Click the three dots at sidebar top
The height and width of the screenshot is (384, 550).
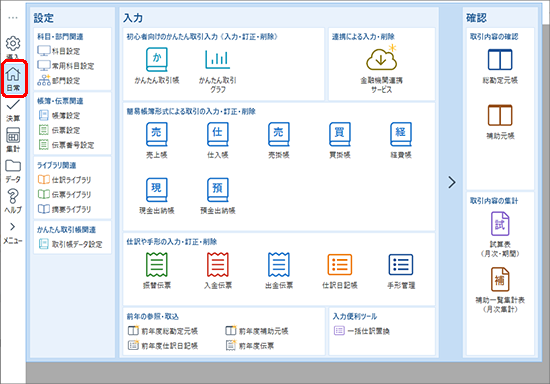[x=13, y=18]
